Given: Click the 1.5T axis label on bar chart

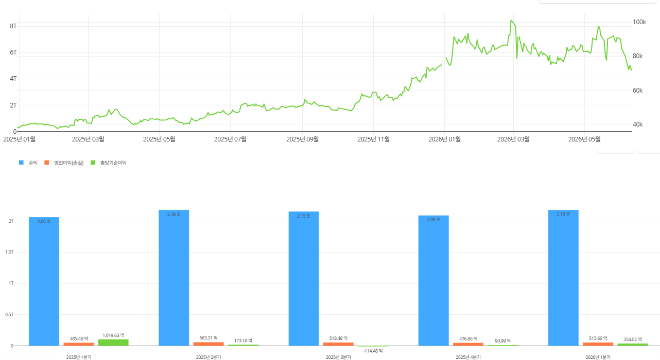Looking at the screenshot, I should 9,252.
